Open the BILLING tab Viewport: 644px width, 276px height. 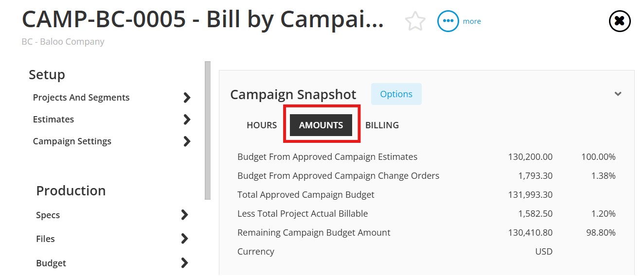point(382,125)
